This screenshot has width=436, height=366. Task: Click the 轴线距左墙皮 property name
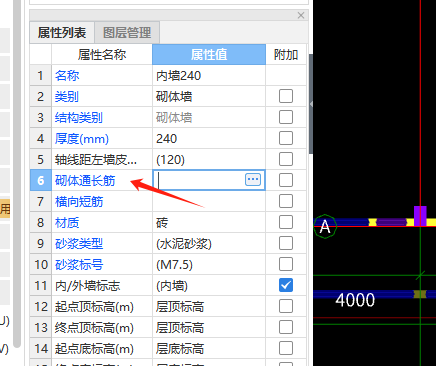click(96, 160)
